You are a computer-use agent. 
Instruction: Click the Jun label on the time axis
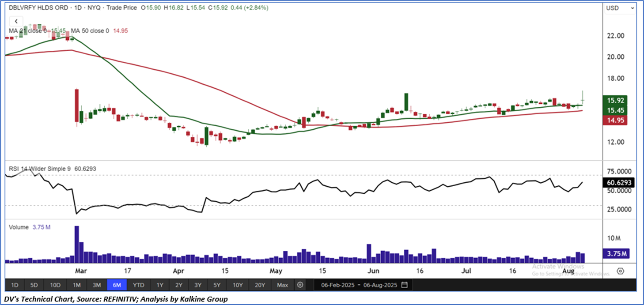coord(374,271)
